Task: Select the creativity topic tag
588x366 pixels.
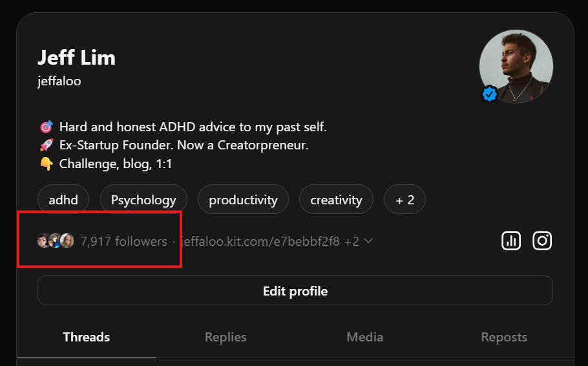Action: coord(336,200)
